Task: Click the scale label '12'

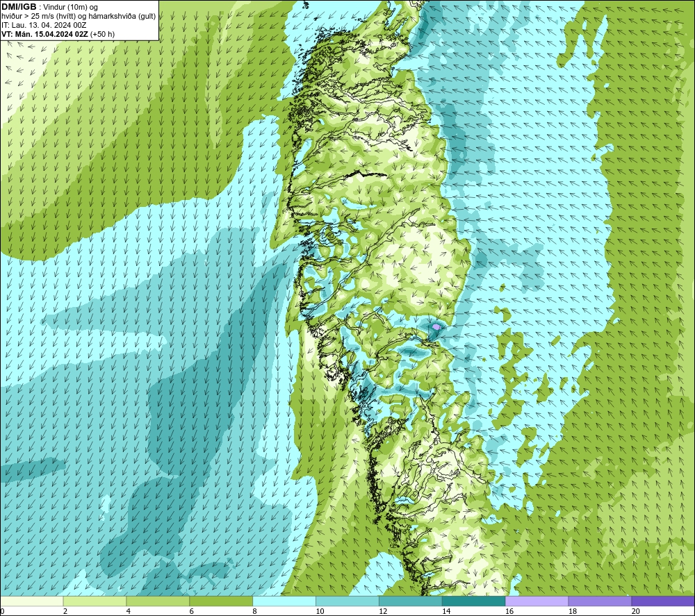Action: point(383,611)
